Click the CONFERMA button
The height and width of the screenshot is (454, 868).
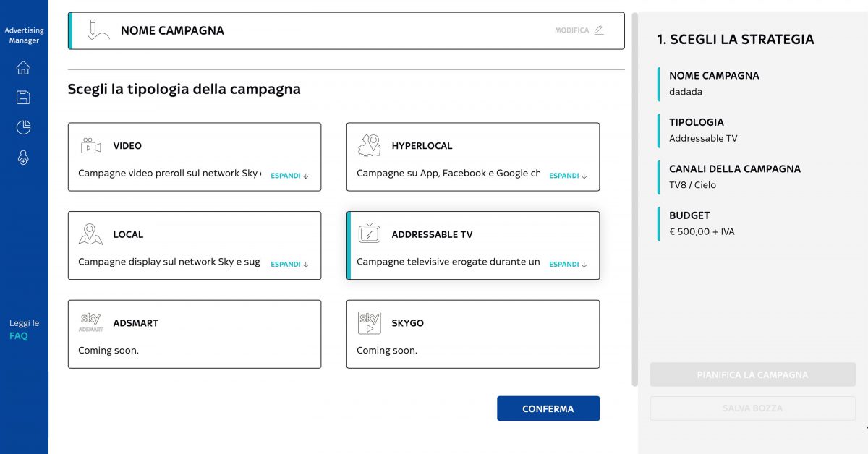(548, 408)
